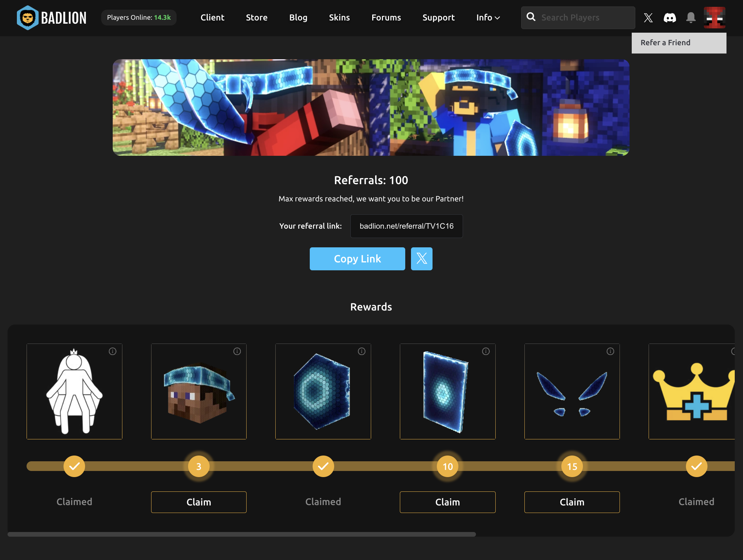The width and height of the screenshot is (743, 560).
Task: Click info icon on headband reward
Action: click(237, 351)
